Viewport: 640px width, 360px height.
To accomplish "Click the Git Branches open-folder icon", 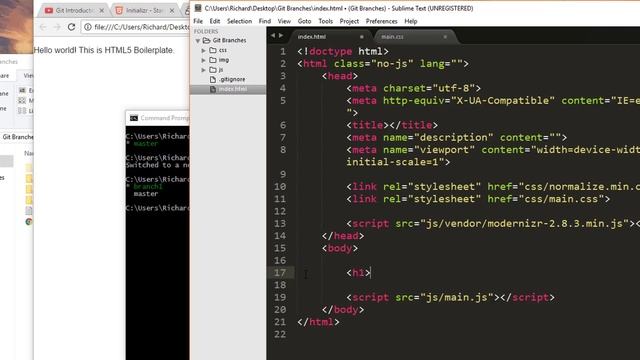I will coord(207,40).
